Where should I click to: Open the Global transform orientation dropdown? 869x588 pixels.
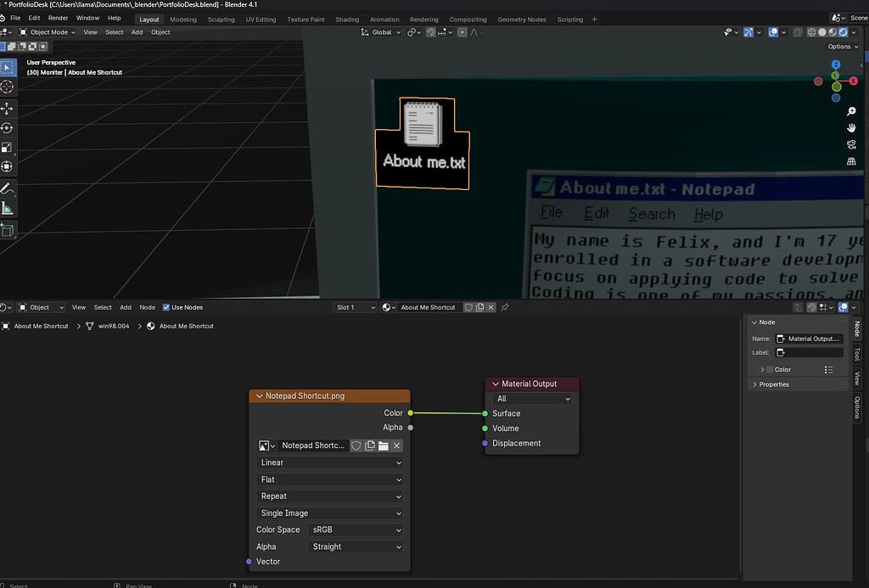[378, 31]
